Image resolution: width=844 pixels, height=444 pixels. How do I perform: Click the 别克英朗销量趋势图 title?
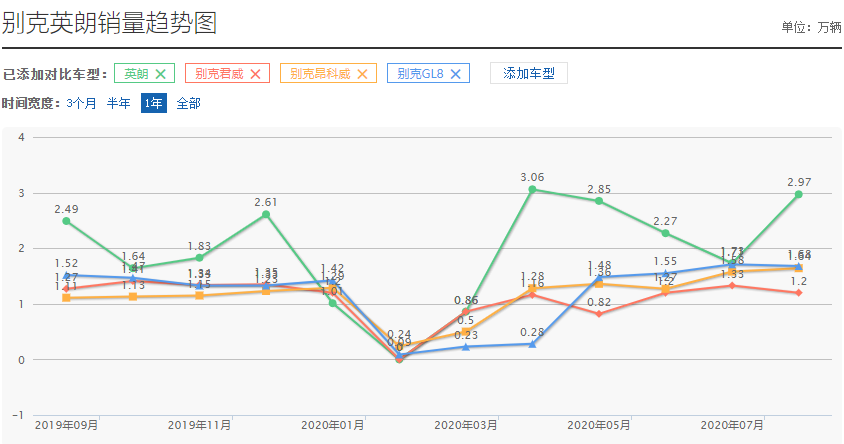tap(109, 23)
